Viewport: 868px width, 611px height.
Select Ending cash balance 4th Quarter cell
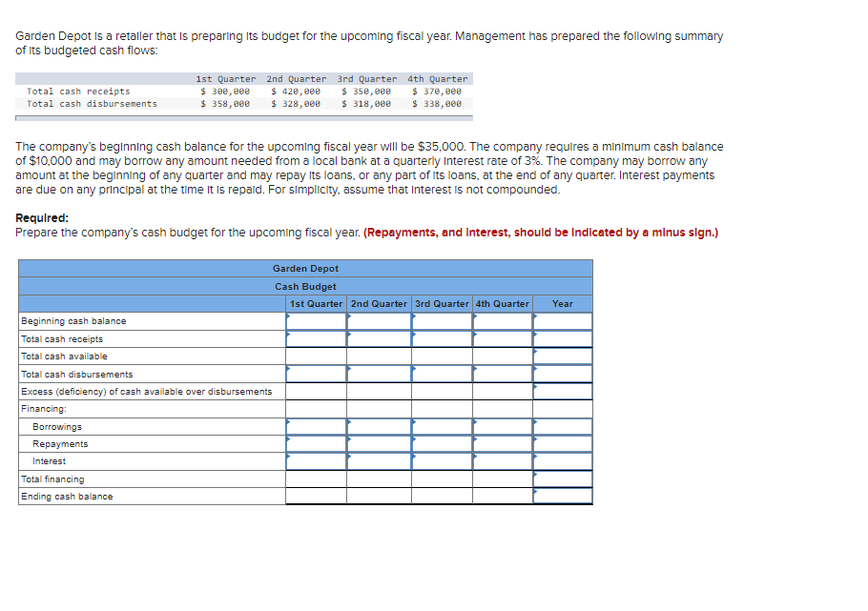(503, 496)
